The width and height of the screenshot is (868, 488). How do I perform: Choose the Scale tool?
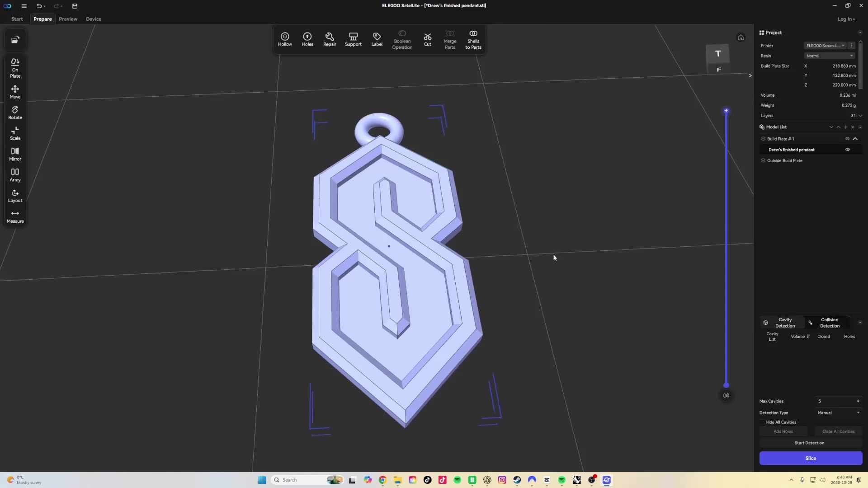15,133
